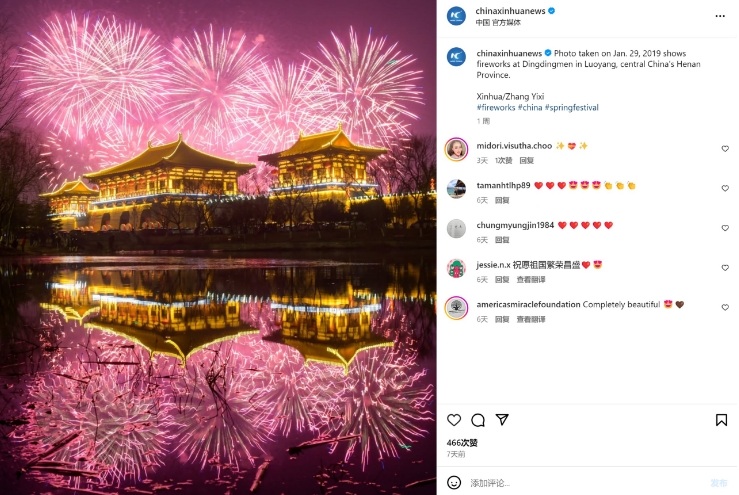
Task: Like chungmyungjin1984's comment heart
Action: click(725, 228)
